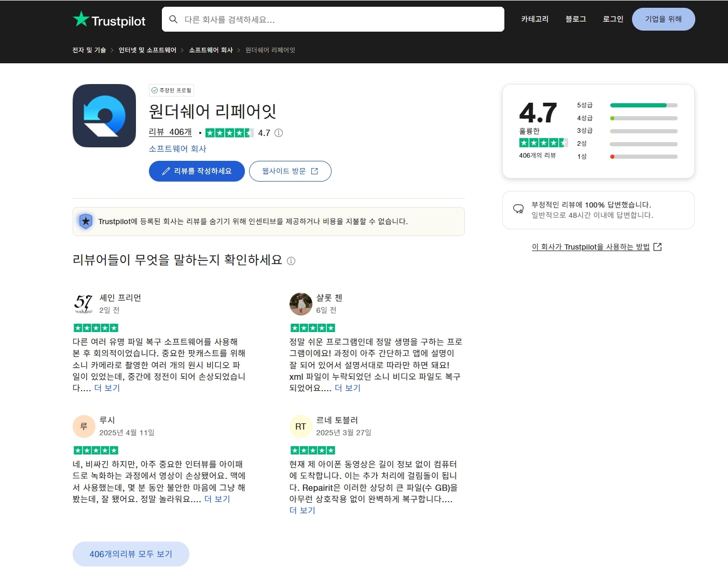Click the five stars on 루시 review
Screen dimensions: 728x580
click(96, 450)
